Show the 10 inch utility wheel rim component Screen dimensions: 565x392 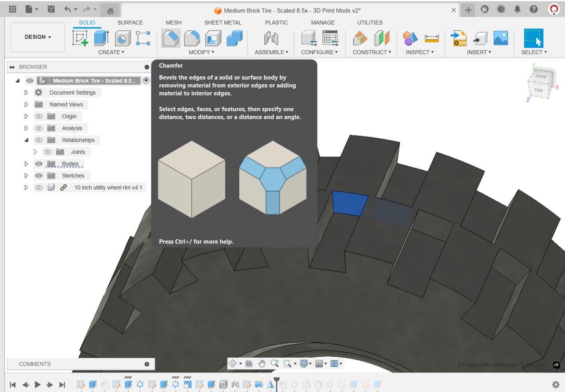click(39, 188)
